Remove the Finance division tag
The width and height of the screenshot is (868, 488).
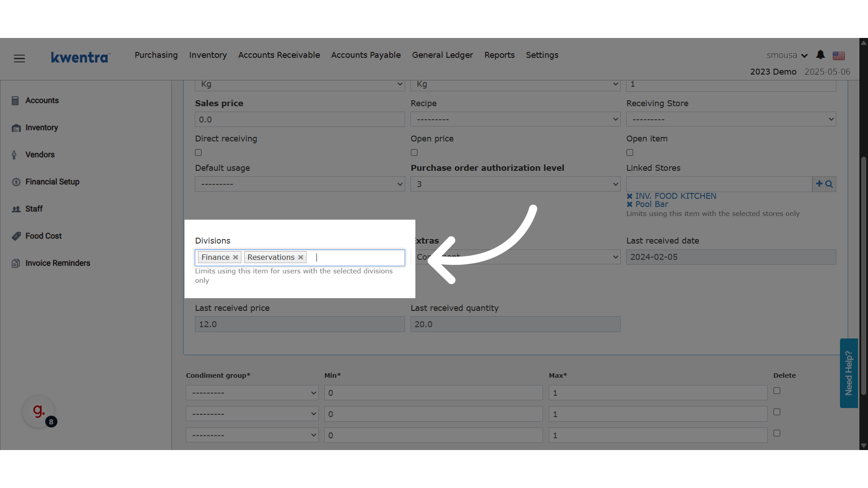(236, 257)
